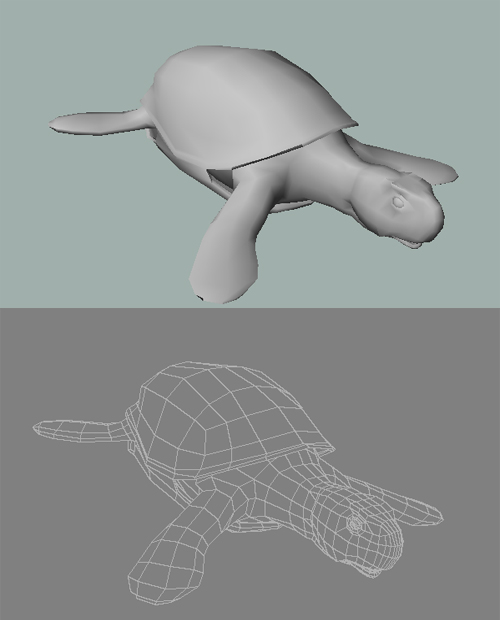Select the wireframe turtle's eye mesh
This screenshot has width=500, height=620.
[354, 524]
